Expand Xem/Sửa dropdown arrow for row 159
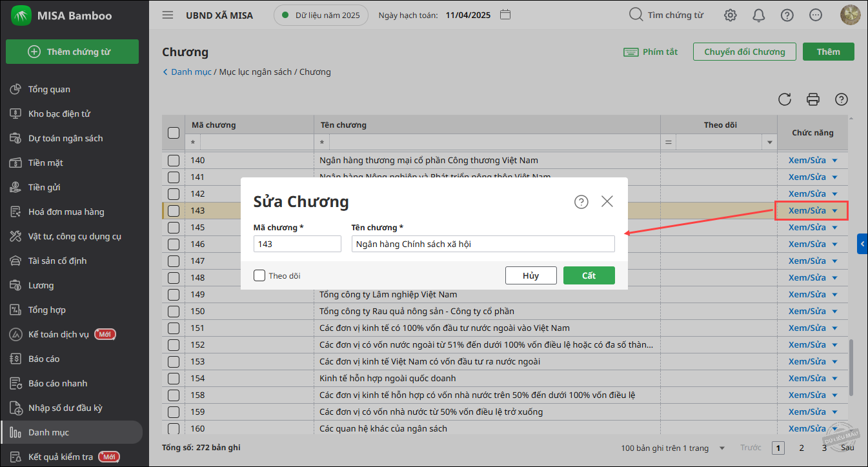The width and height of the screenshot is (868, 467). pyautogui.click(x=834, y=412)
